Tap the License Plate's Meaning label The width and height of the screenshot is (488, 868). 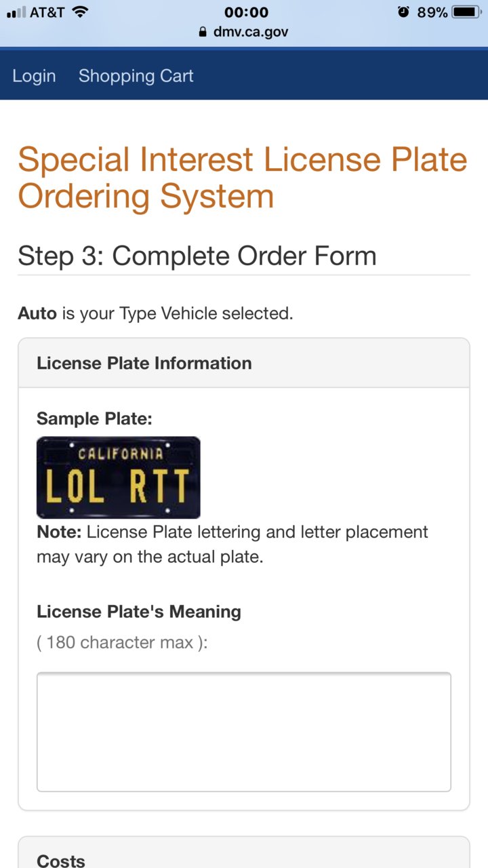139,612
